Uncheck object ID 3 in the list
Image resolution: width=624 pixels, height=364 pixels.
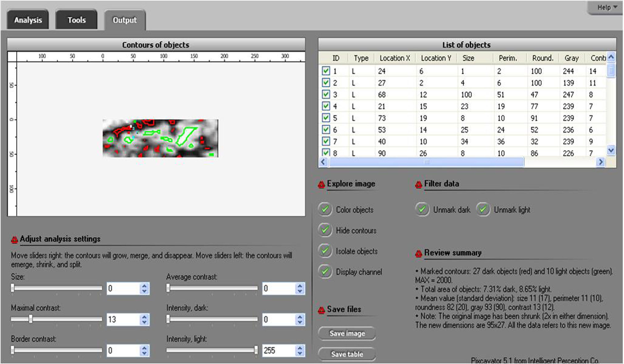click(326, 94)
